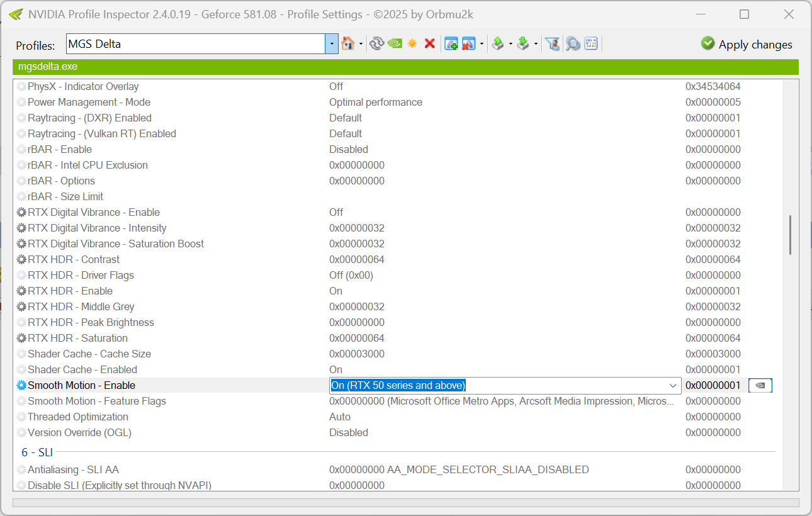Expand the home profile dropdown arrow
The height and width of the screenshot is (516, 812).
click(x=361, y=44)
